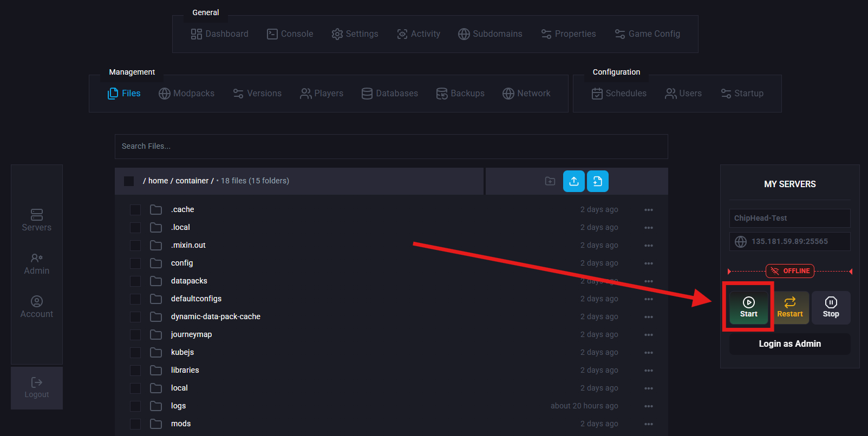Open the Game Config tab
Screen dimensions: 868x436
647,34
